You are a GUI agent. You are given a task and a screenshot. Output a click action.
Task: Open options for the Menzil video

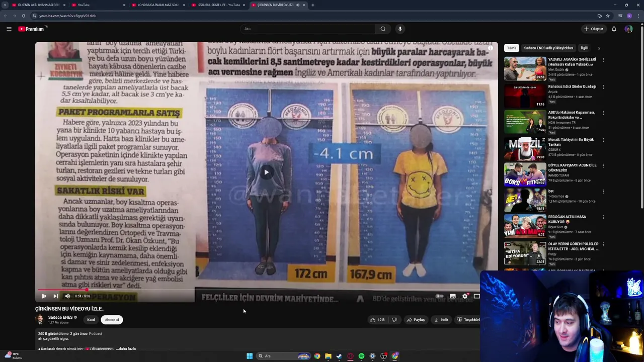pyautogui.click(x=603, y=140)
